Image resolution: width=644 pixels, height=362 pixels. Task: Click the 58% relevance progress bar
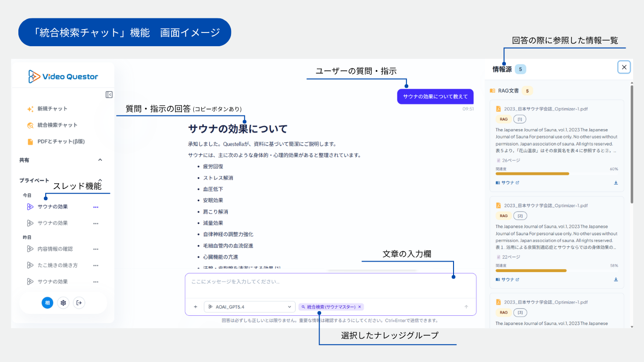click(557, 271)
